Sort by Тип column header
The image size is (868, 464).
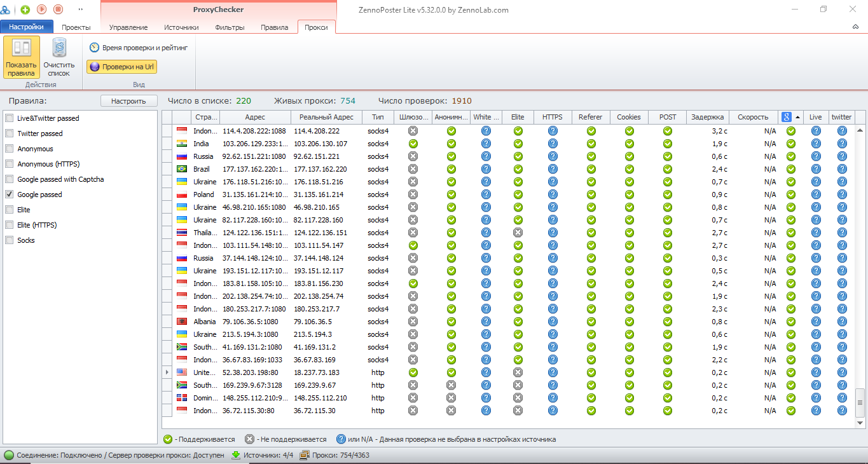click(378, 117)
